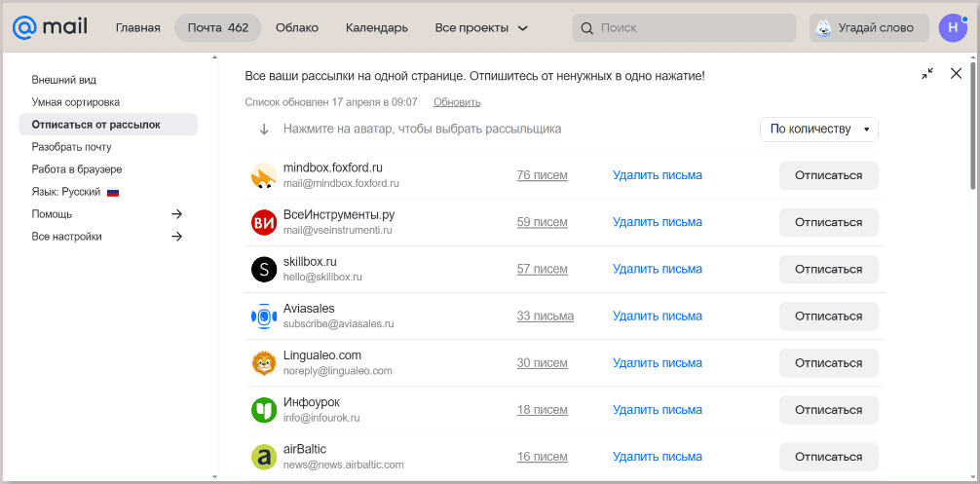Image resolution: width=980 pixels, height=484 pixels.
Task: Delete letters from skillbox.ru
Action: [x=658, y=269]
